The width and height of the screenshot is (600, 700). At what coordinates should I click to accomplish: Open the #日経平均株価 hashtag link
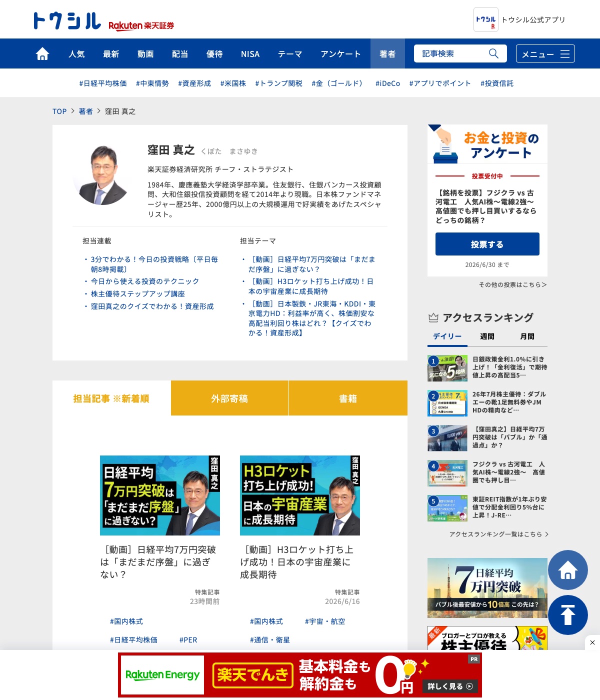(103, 83)
